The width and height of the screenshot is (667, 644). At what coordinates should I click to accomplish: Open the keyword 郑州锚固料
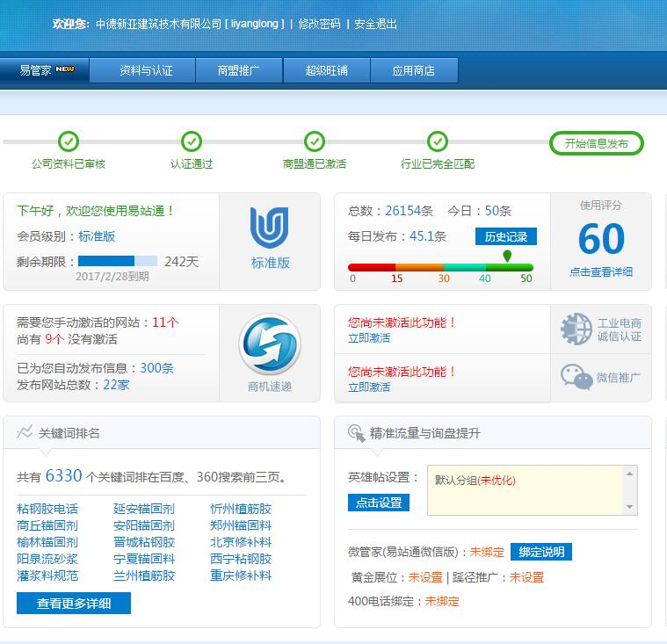pos(241,525)
